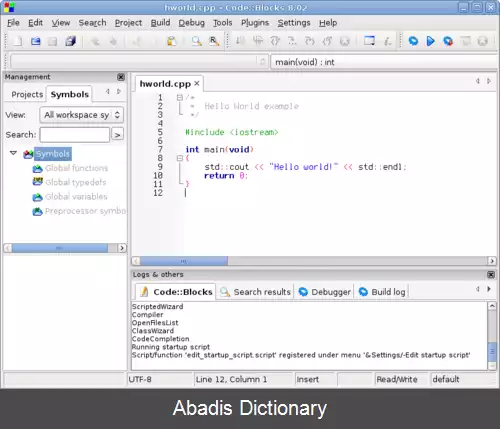The height and width of the screenshot is (429, 500).
Task: Open the Search menu
Action: pos(92,23)
